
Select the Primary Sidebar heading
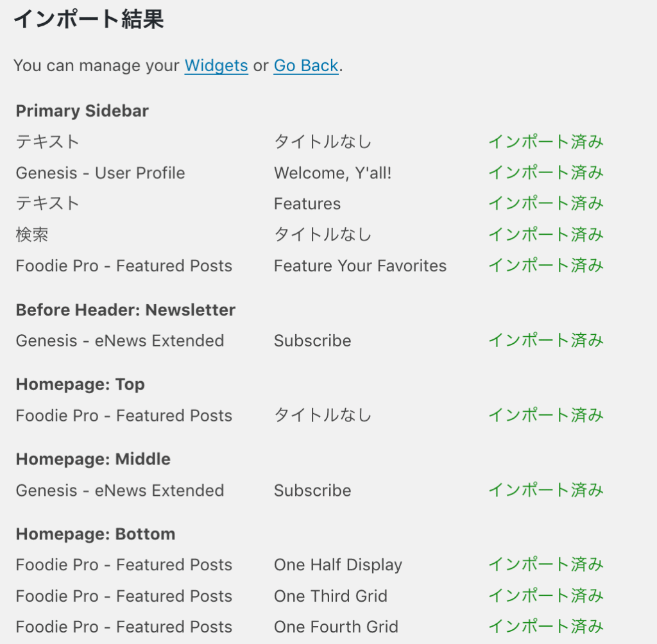pos(82,111)
